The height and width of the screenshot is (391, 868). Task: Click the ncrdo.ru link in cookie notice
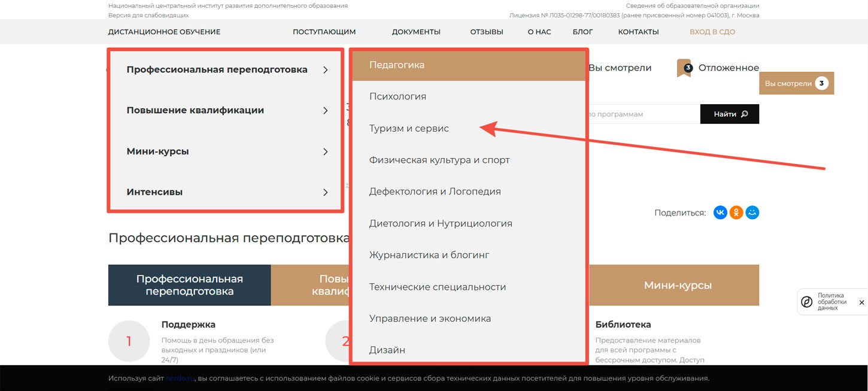click(x=180, y=378)
